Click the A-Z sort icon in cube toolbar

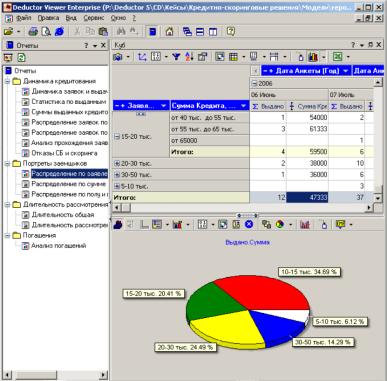click(189, 57)
